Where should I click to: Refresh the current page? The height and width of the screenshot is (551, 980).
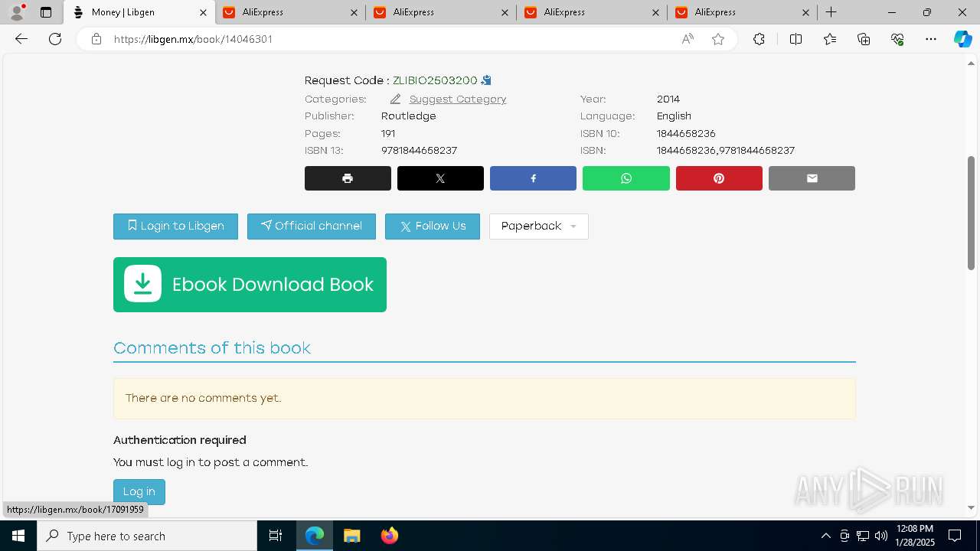[55, 39]
